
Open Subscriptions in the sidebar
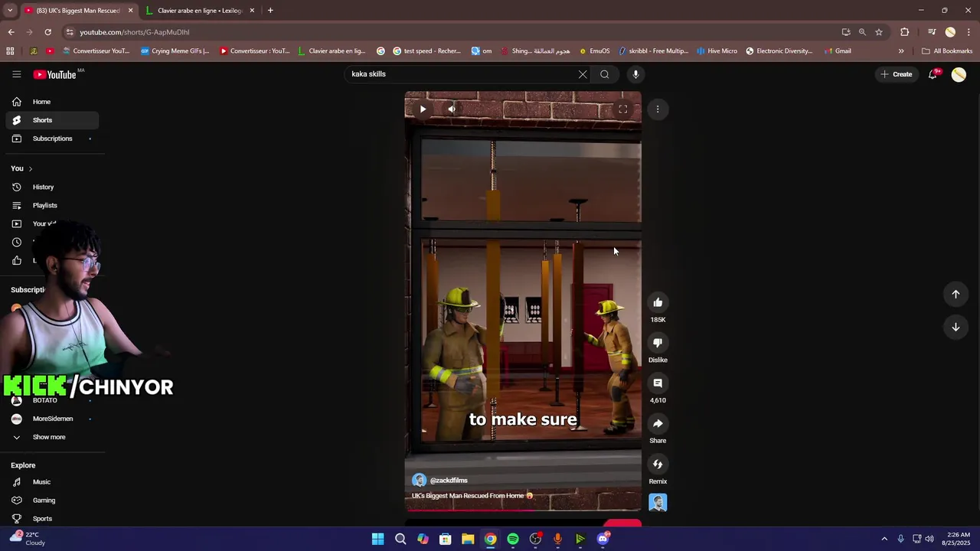(52, 139)
